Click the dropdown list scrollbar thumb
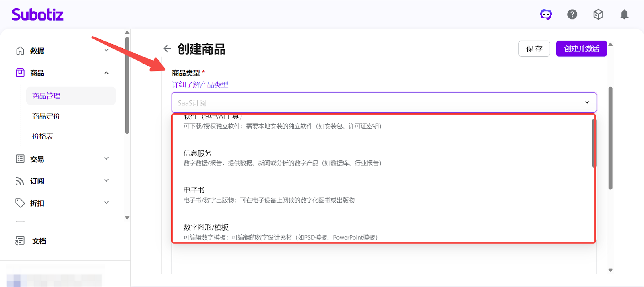The image size is (644, 287). 593,143
